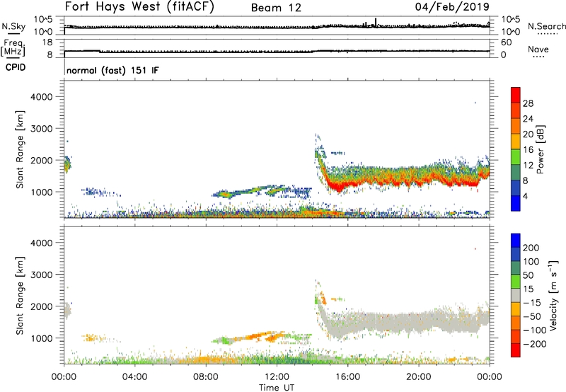Click the '28' tick on Power scale
Screen dimensions: 566x392
coord(528,103)
